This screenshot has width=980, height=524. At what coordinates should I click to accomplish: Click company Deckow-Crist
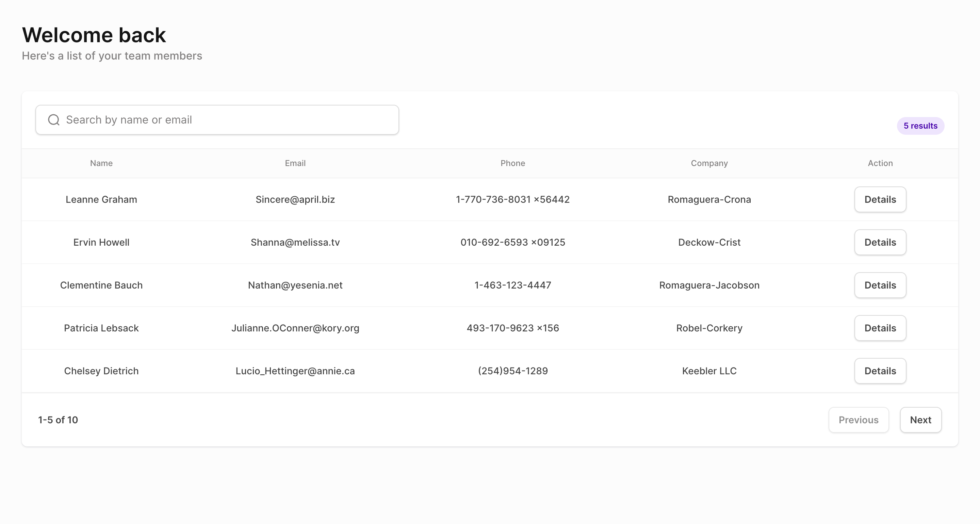(x=709, y=242)
